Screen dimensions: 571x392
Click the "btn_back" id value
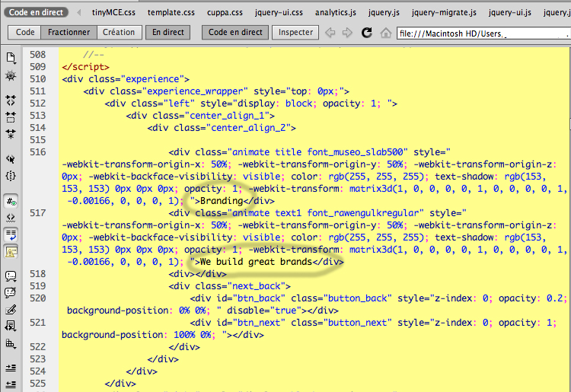pyautogui.click(x=259, y=298)
